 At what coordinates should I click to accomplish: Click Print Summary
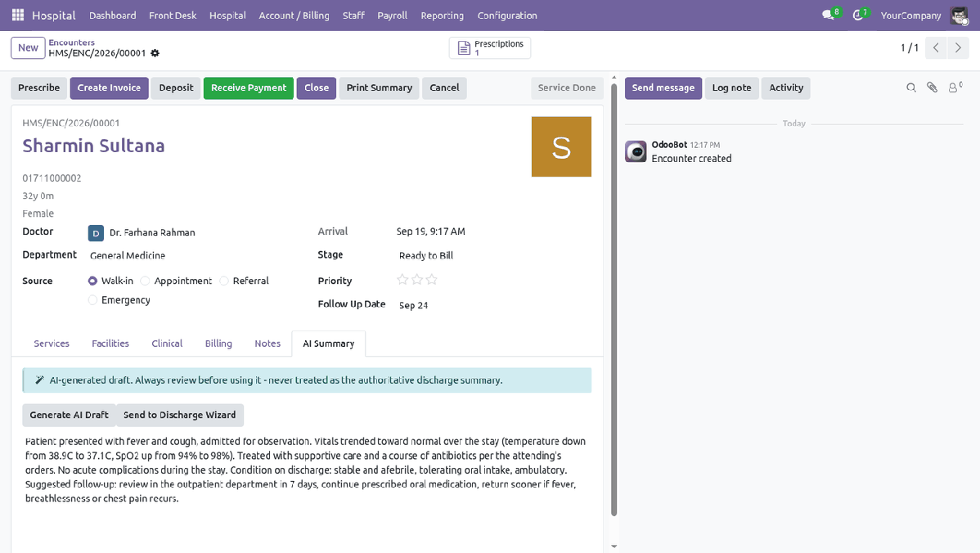(x=380, y=88)
